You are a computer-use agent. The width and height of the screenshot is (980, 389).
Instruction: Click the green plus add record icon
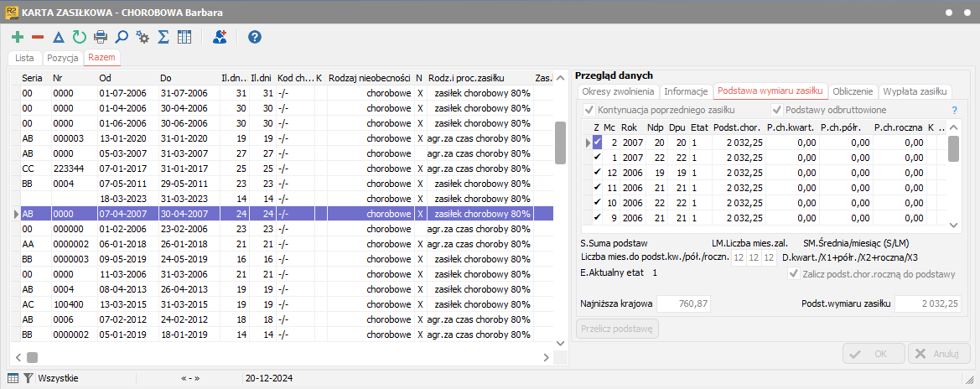coord(17,37)
